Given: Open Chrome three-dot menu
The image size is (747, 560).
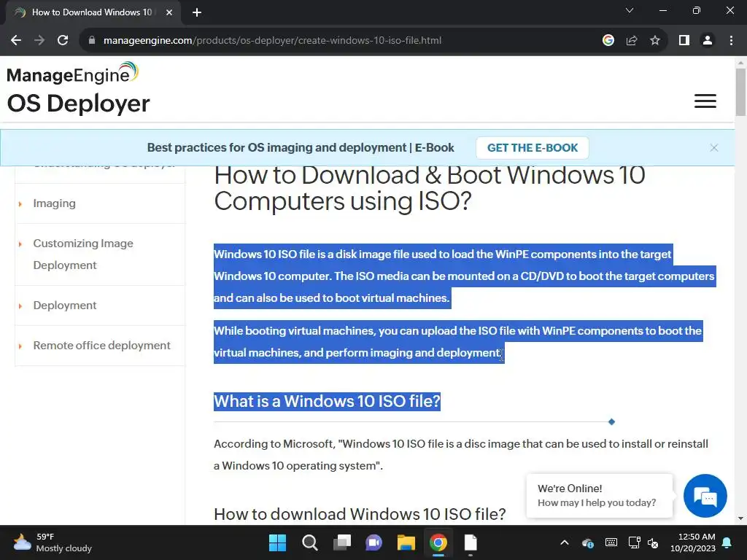Looking at the screenshot, I should pyautogui.click(x=731, y=41).
